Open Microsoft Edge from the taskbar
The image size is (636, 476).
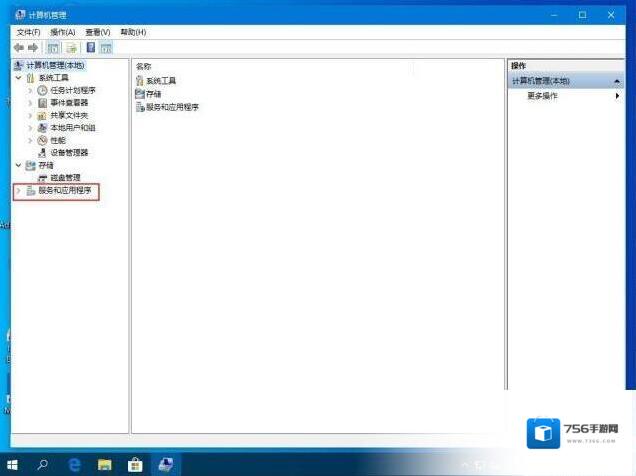pyautogui.click(x=74, y=464)
